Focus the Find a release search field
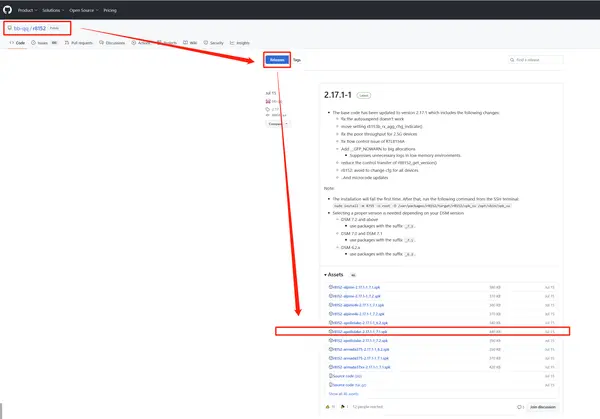This screenshot has height=419, width=600. click(536, 60)
